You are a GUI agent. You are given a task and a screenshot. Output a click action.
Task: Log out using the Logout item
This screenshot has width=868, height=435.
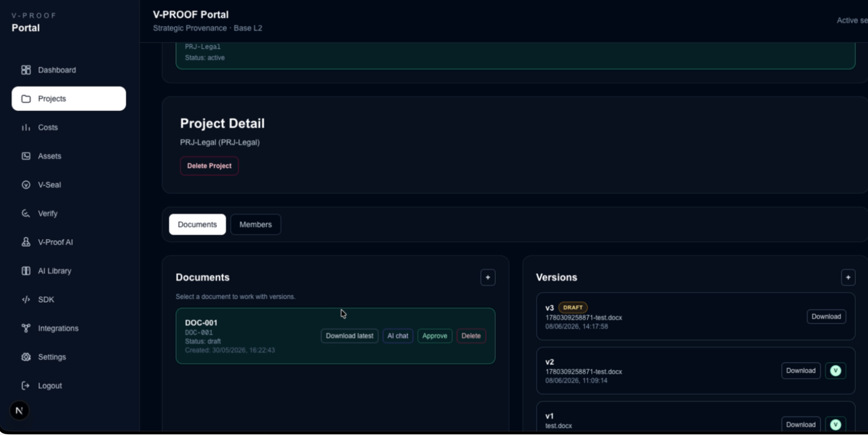[x=69, y=385]
